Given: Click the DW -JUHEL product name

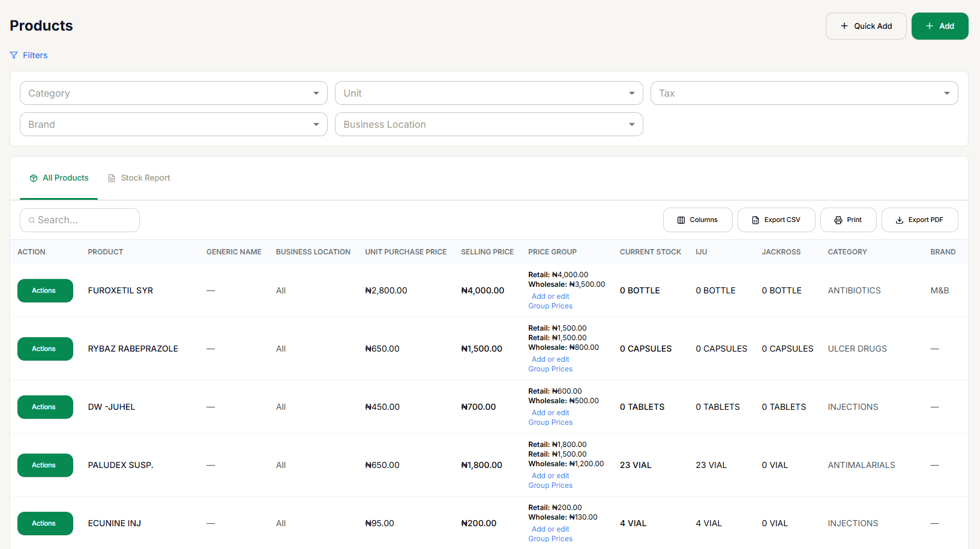Looking at the screenshot, I should tap(112, 407).
